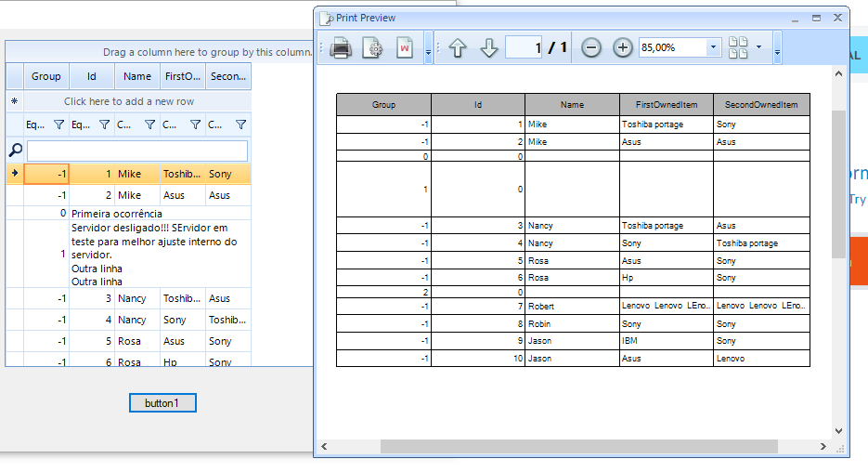Go to previous page with up arrow
Image resolution: width=868 pixels, height=472 pixels.
pos(457,48)
